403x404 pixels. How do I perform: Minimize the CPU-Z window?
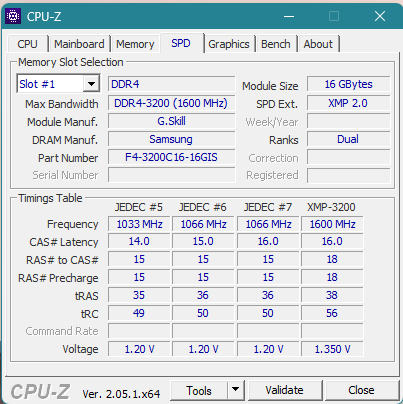click(x=289, y=16)
